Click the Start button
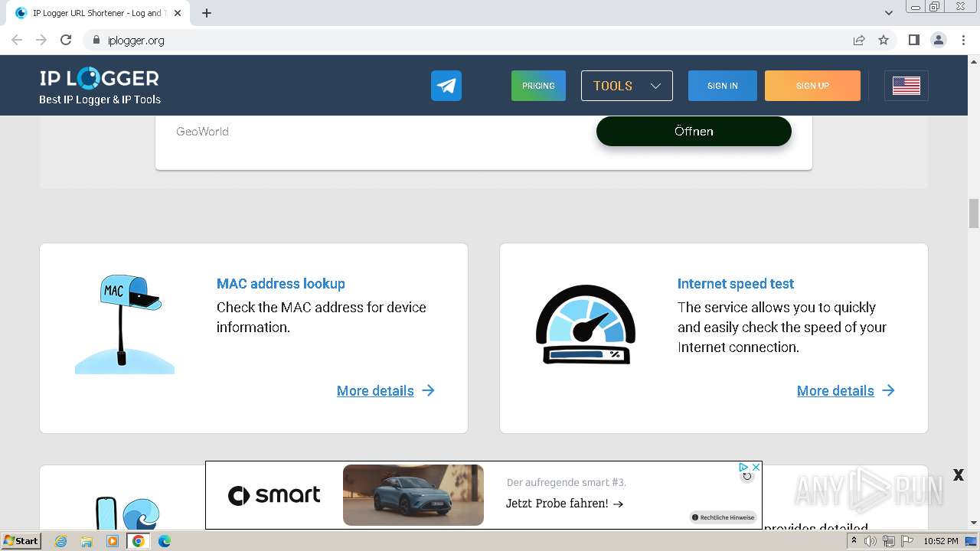 pos(21,541)
